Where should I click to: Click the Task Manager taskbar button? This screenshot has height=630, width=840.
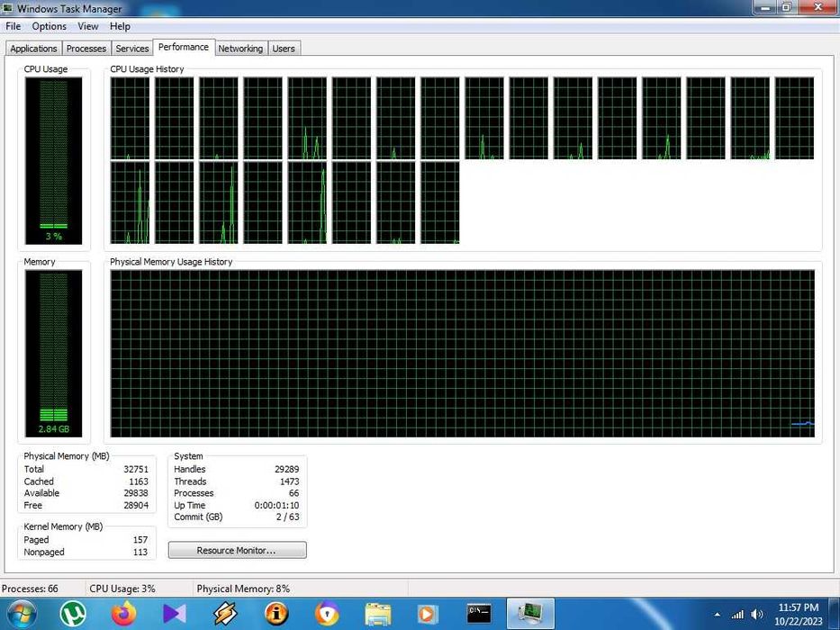click(529, 614)
